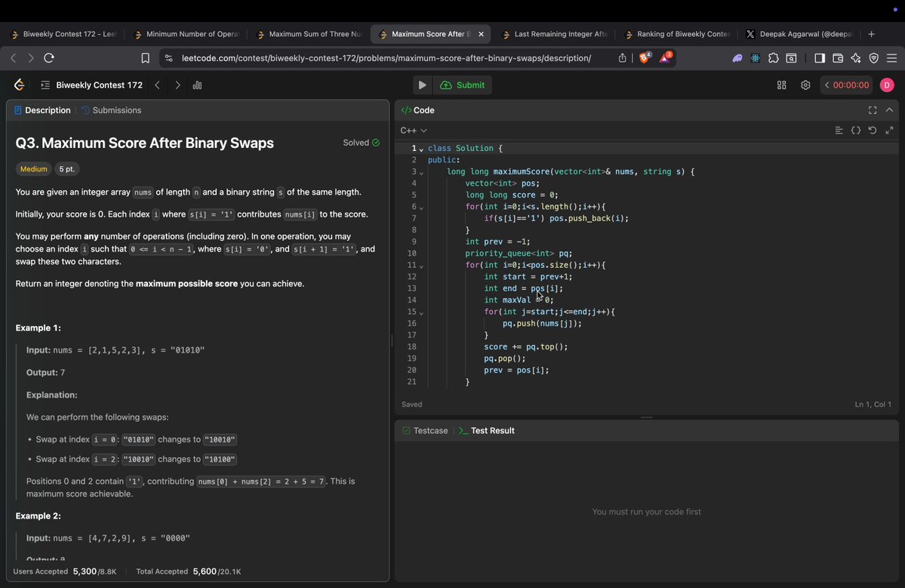Open the VPN shield icon
This screenshot has width=905, height=588.
[874, 57]
